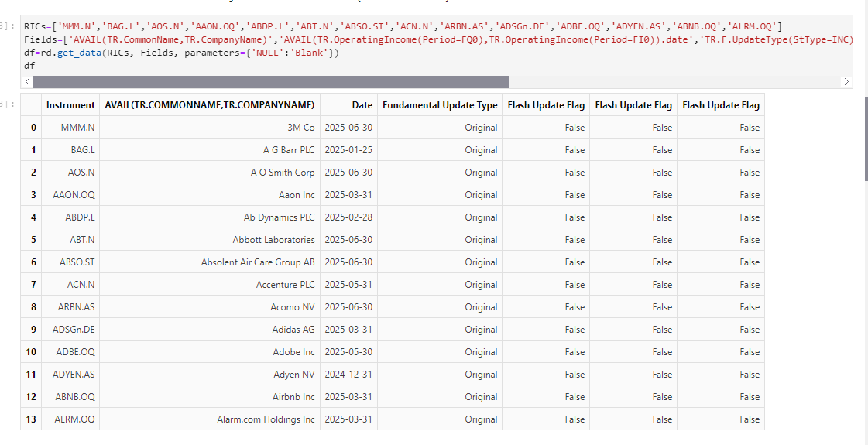This screenshot has height=445, width=868.
Task: Click the Airbnb Inc cell
Action: (209, 396)
